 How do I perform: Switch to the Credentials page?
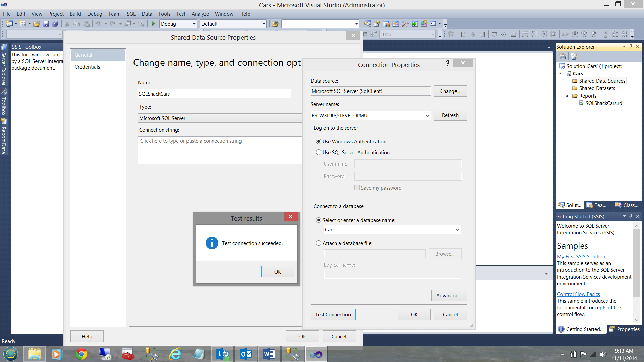pyautogui.click(x=87, y=67)
